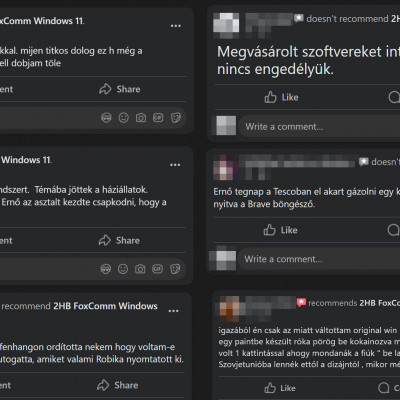This screenshot has height=400, width=400.
Task: Click thumbs-up icon on 'Megvásárolt szoftvereket' review
Action: click(270, 97)
